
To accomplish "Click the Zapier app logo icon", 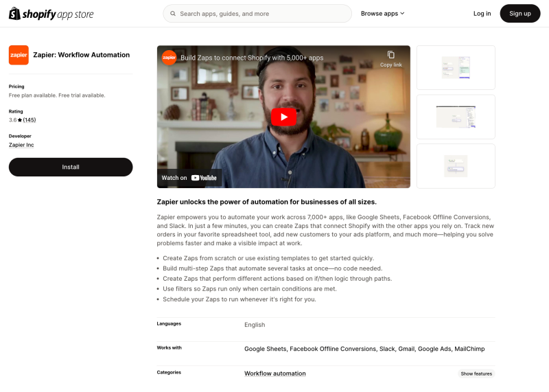I will (x=19, y=55).
